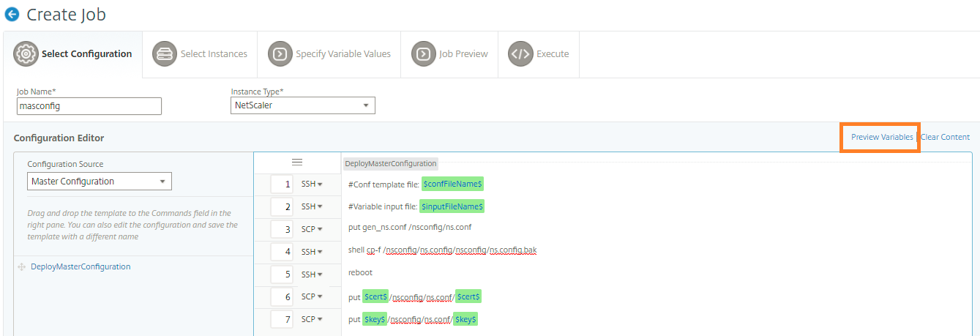Open the SSH protocol dropdown on row 2
The height and width of the screenshot is (336, 980).
pos(312,206)
